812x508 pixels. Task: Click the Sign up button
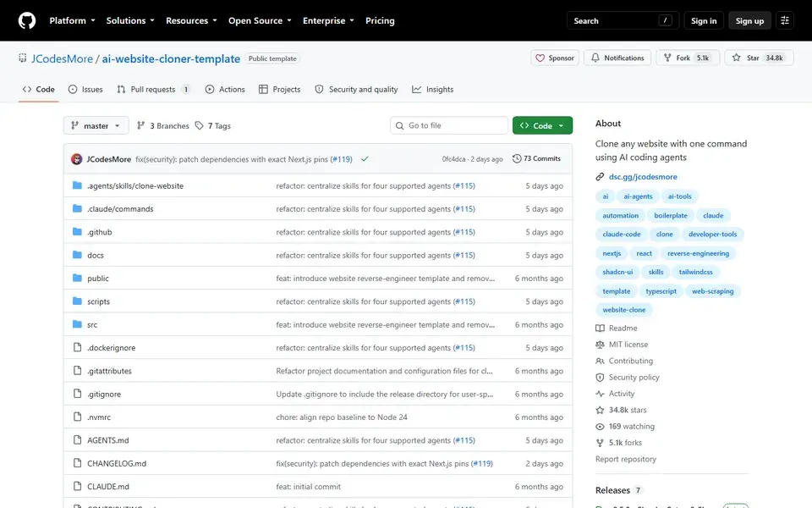749,20
